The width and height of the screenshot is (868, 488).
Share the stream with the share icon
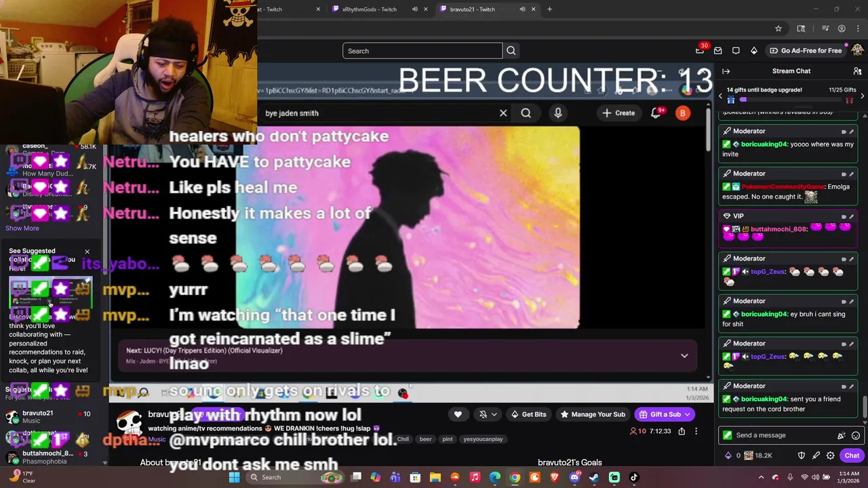click(x=682, y=431)
